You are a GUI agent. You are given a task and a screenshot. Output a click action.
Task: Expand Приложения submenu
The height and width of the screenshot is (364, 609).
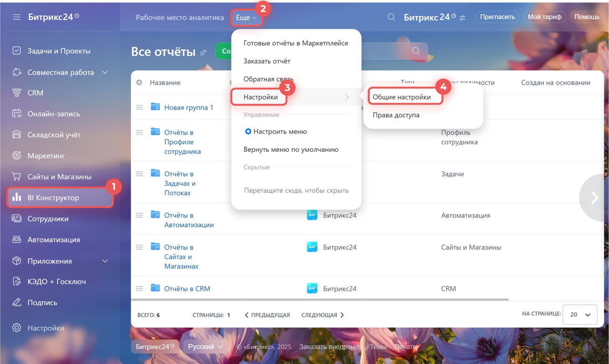[x=105, y=261]
